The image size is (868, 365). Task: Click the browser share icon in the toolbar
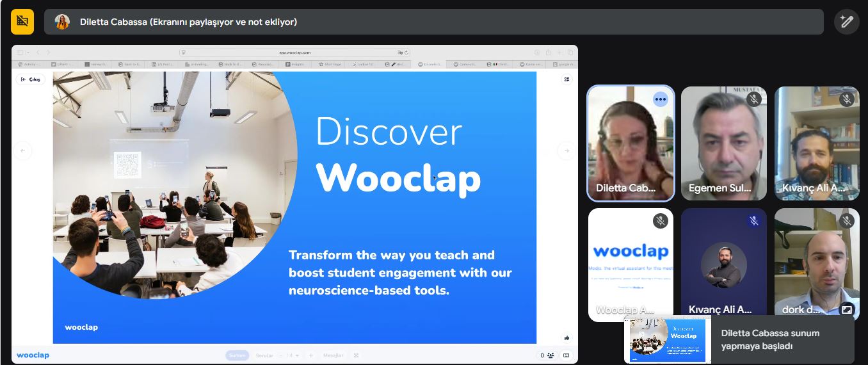[x=548, y=53]
